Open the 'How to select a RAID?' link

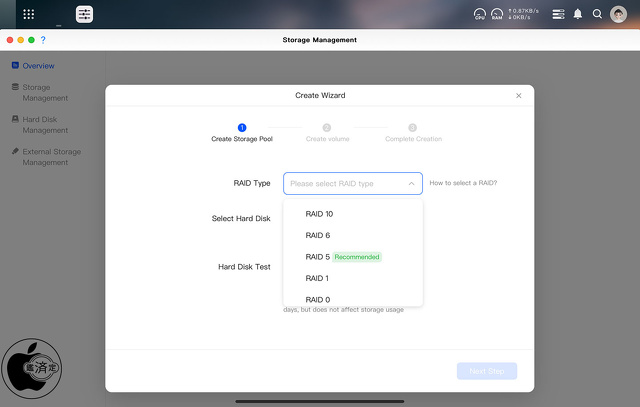click(x=463, y=183)
